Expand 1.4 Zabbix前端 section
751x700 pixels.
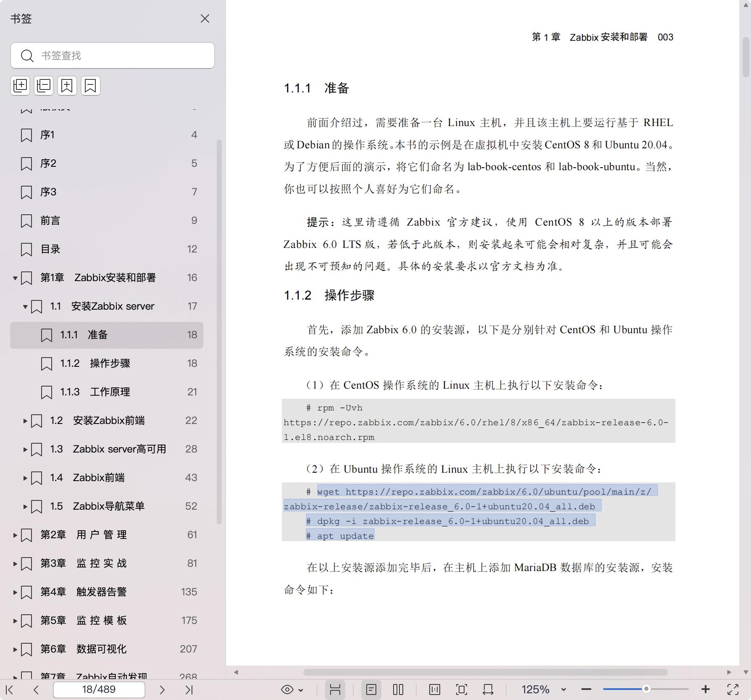coord(25,478)
